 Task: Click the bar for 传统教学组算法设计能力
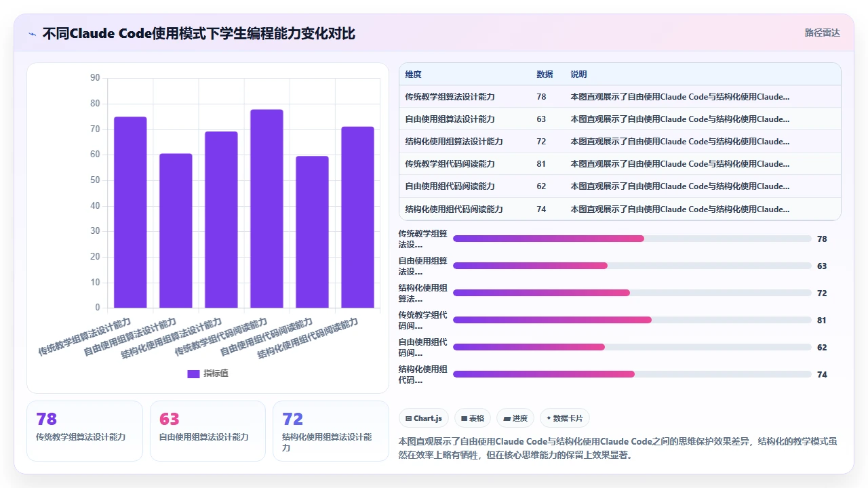pos(130,212)
